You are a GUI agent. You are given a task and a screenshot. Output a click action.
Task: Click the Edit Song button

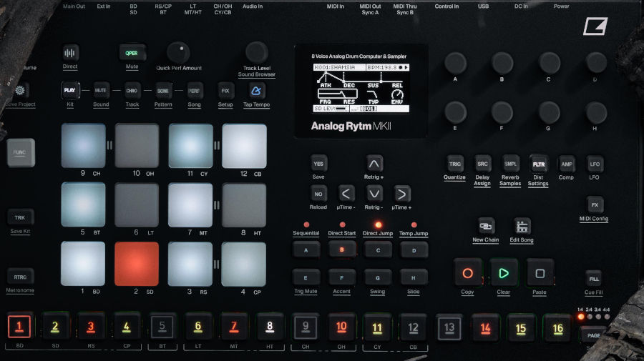522,226
